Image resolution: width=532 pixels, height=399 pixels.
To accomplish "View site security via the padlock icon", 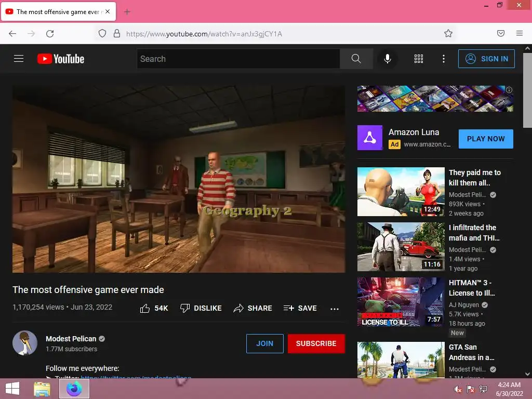I will [117, 33].
